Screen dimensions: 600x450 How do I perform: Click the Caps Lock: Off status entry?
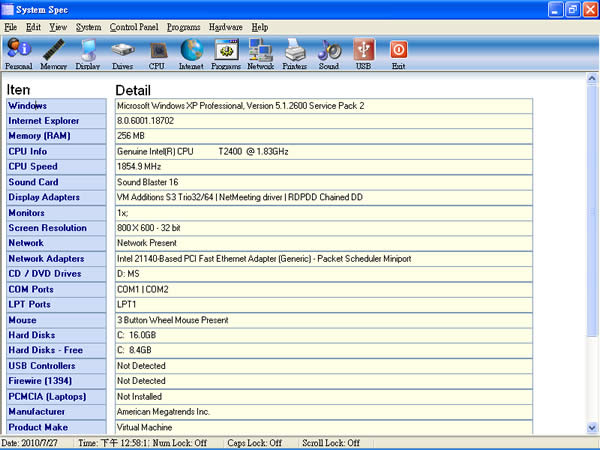254,443
